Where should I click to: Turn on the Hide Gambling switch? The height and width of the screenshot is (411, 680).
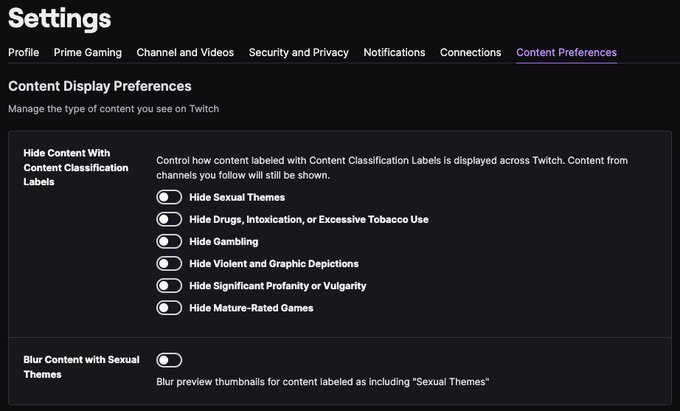tap(169, 241)
